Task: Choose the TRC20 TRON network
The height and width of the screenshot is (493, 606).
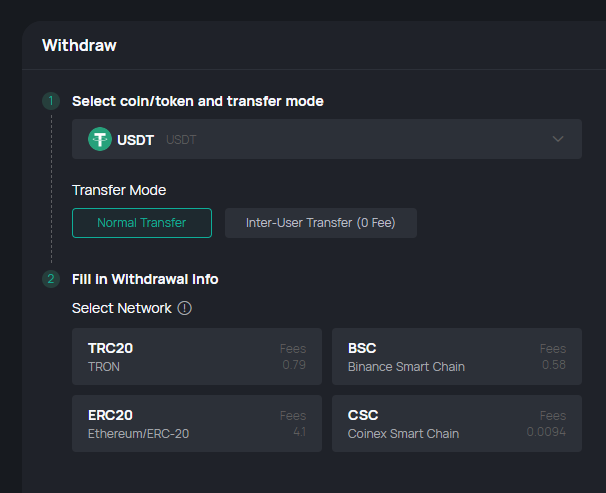Action: [x=197, y=357]
